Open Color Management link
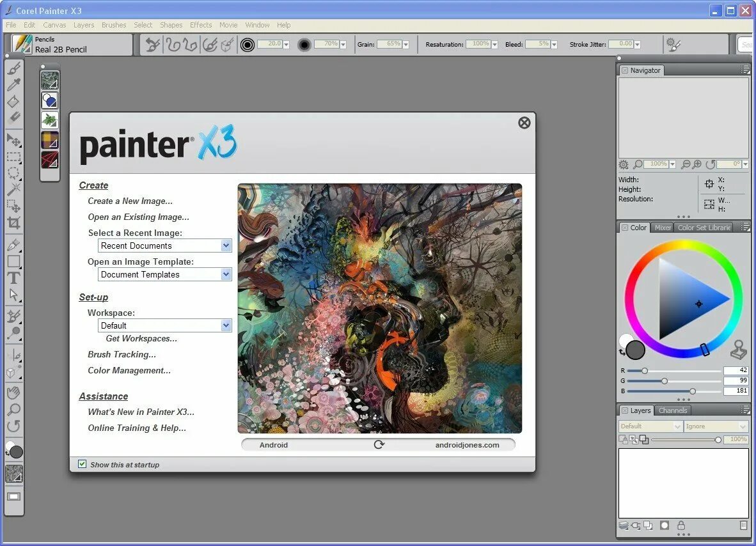Image resolution: width=756 pixels, height=546 pixels. pos(129,370)
